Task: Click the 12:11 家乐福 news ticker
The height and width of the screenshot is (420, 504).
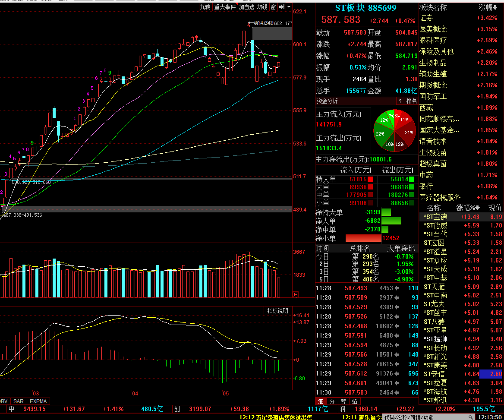Action: (x=362, y=417)
